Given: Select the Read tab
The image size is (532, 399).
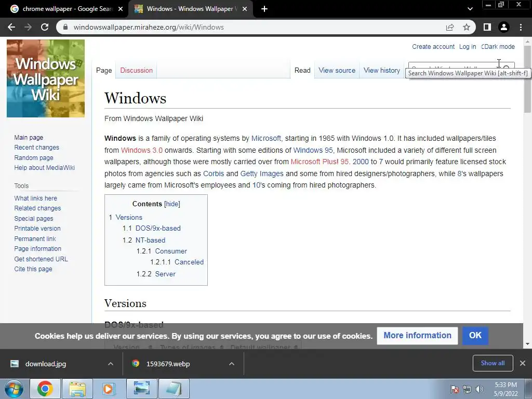Looking at the screenshot, I should [302, 70].
